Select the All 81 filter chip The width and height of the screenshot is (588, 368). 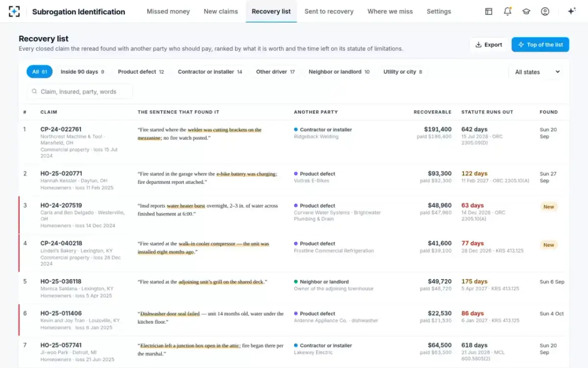coord(40,72)
